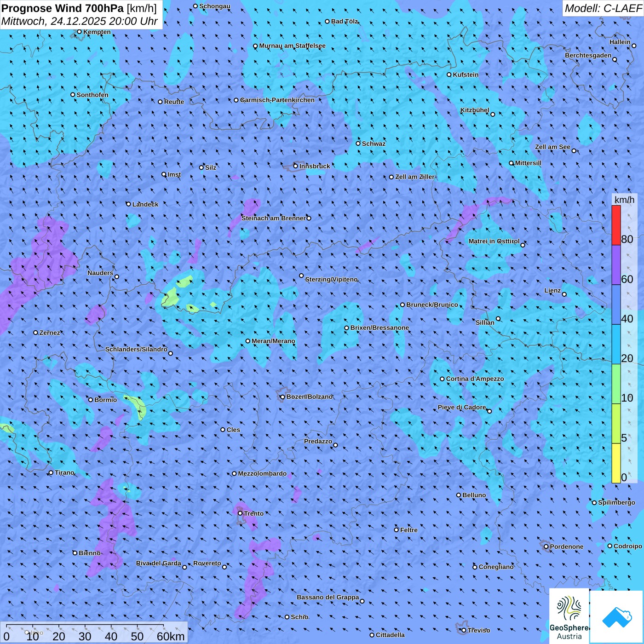Click the Sterzing/Vipiteno label

tap(331, 279)
